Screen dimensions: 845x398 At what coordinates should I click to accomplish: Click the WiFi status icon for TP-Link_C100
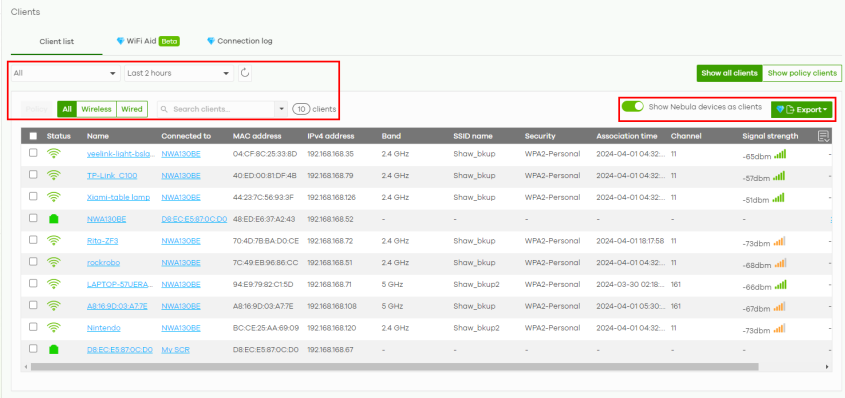pyautogui.click(x=53, y=175)
